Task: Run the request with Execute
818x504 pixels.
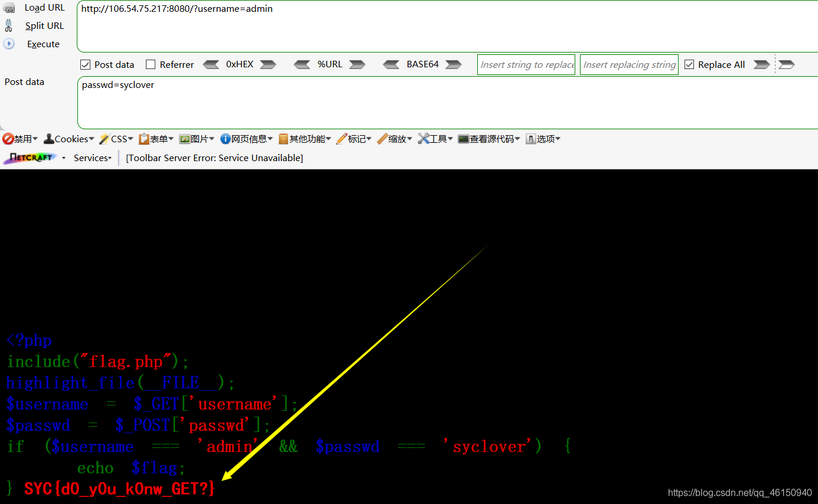Action: tap(43, 44)
